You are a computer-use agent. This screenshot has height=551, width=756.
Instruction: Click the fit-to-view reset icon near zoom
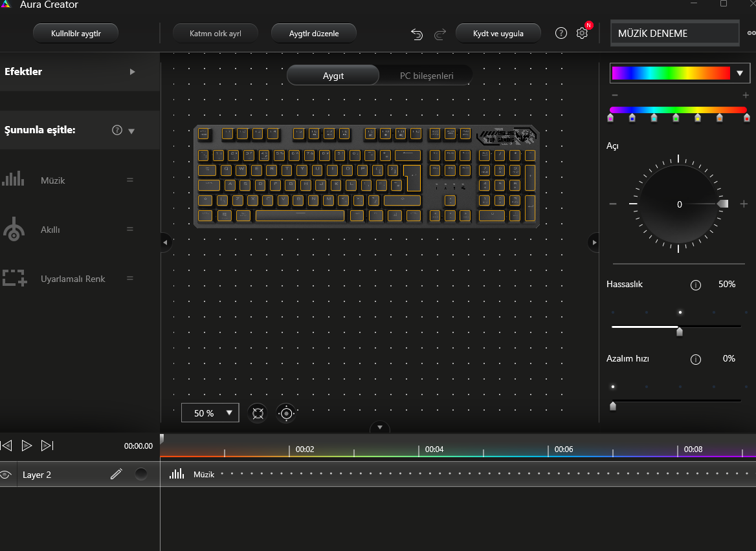(x=258, y=413)
